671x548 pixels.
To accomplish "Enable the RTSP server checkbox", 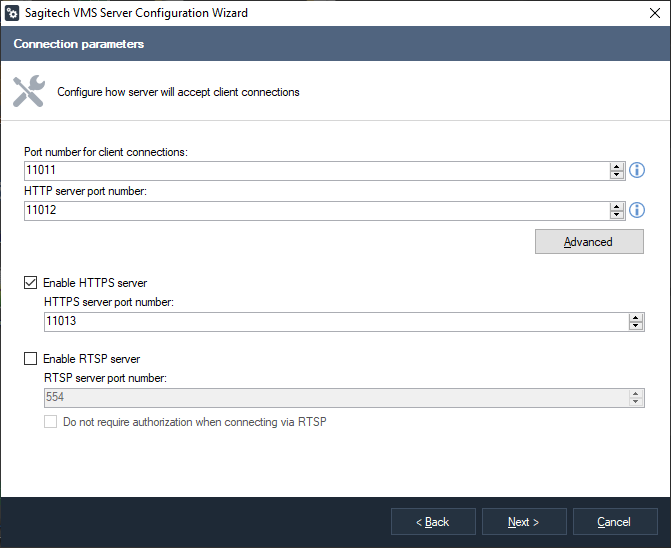I will [31, 359].
